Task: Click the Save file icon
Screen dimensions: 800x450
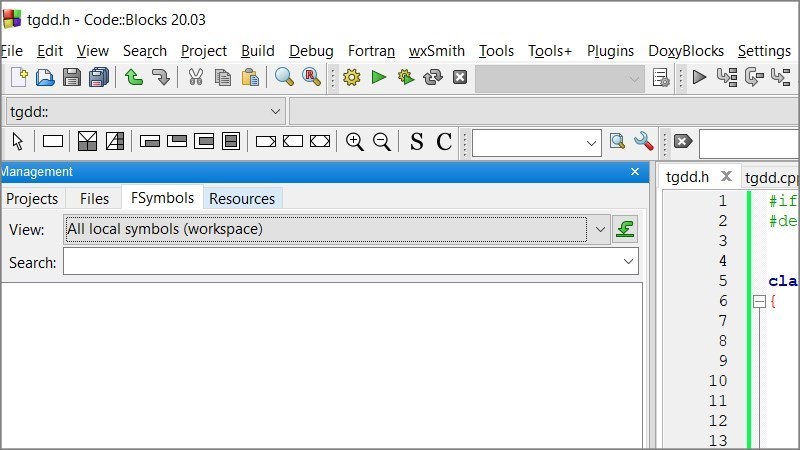Action: coord(72,78)
